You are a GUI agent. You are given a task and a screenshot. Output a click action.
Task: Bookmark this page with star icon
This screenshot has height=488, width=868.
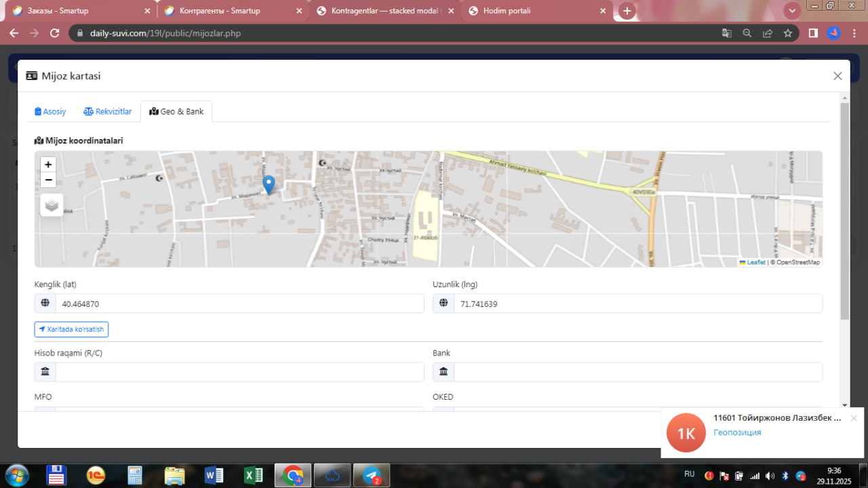pyautogui.click(x=787, y=33)
